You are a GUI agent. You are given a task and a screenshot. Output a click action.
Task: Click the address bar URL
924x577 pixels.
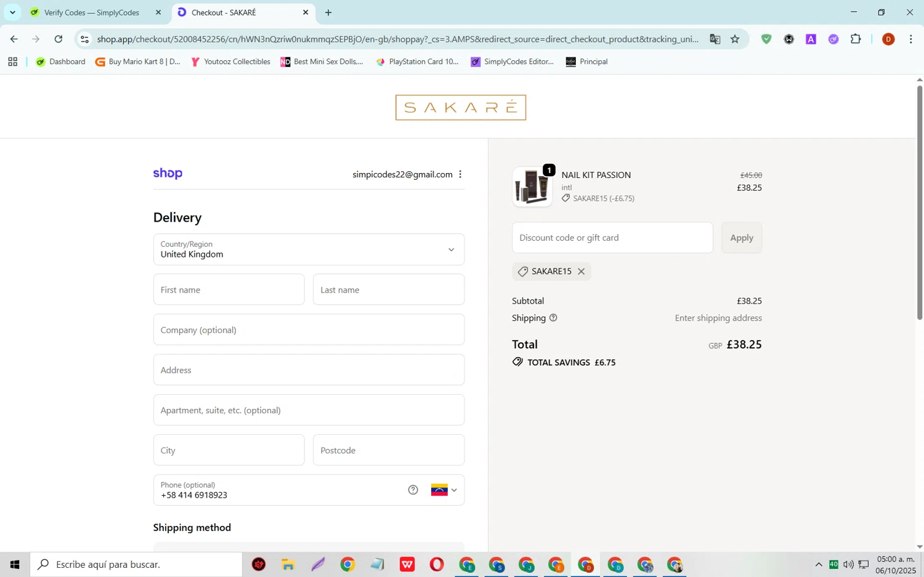tap(397, 39)
